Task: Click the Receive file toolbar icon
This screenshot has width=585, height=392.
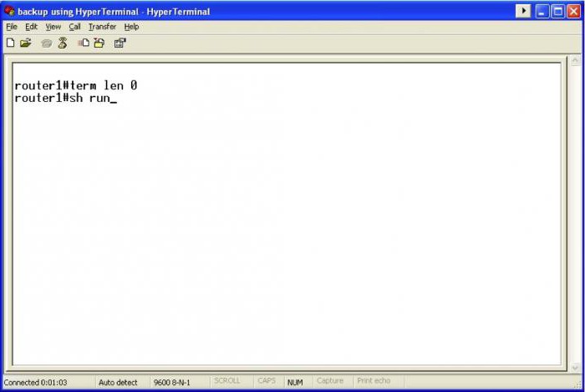Action: click(x=99, y=43)
